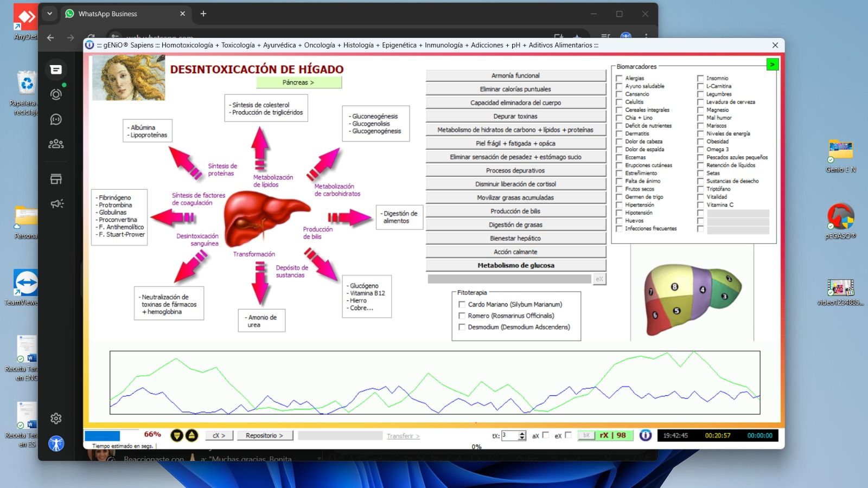This screenshot has height=488, width=868.
Task: Open the pEGASO desktop shortcut
Action: (840, 222)
